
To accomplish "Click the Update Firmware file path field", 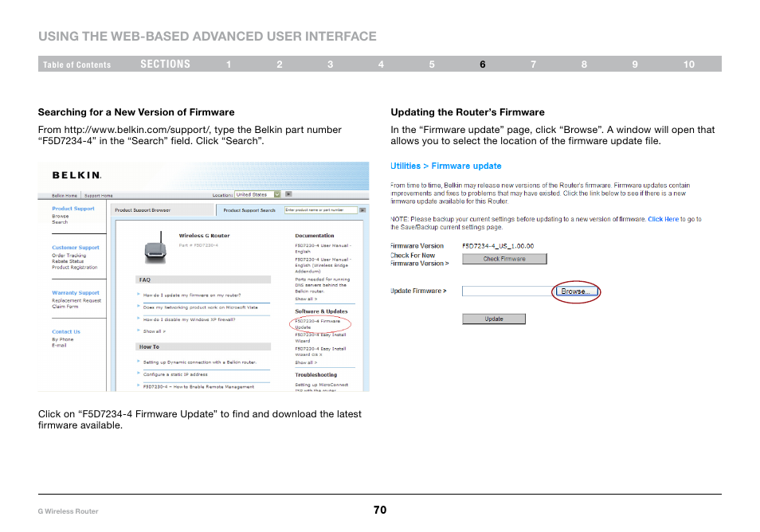I will pos(507,291).
